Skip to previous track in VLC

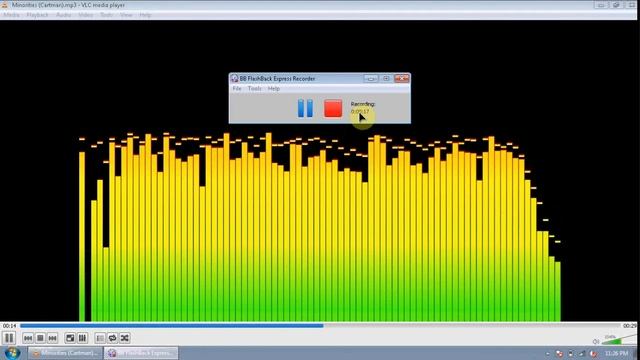point(28,338)
